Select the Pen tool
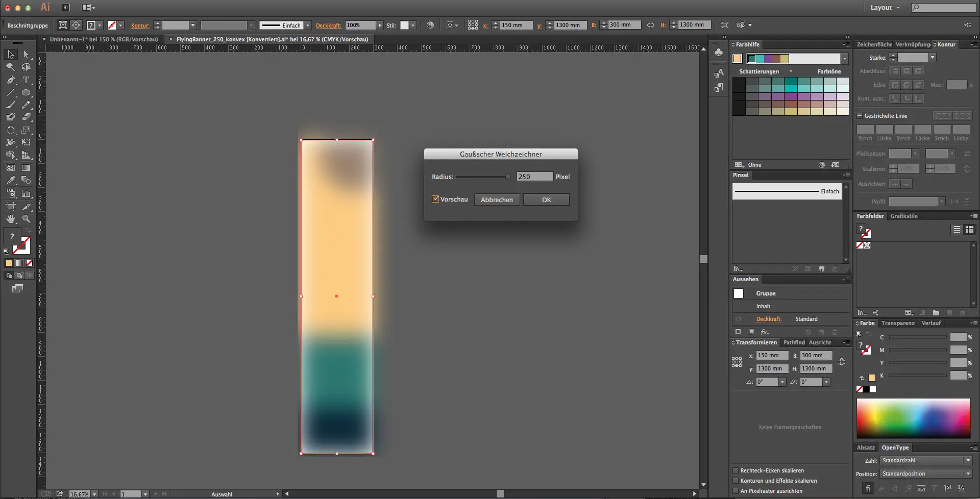This screenshot has height=499, width=980. tap(11, 80)
